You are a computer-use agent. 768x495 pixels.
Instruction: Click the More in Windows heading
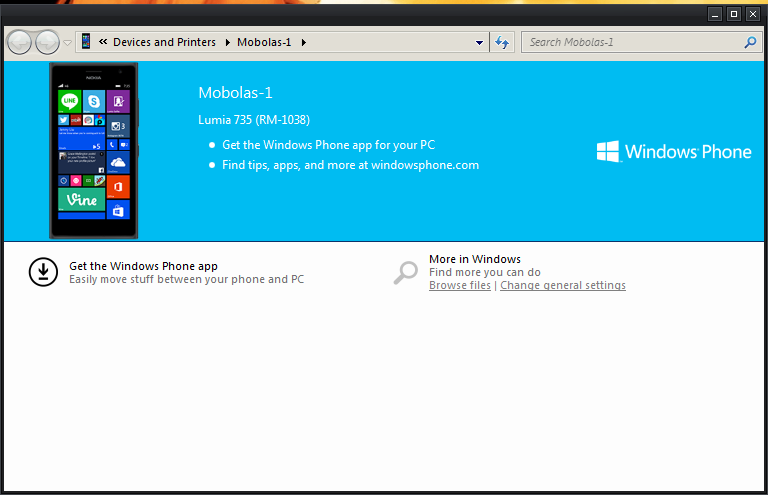475,259
